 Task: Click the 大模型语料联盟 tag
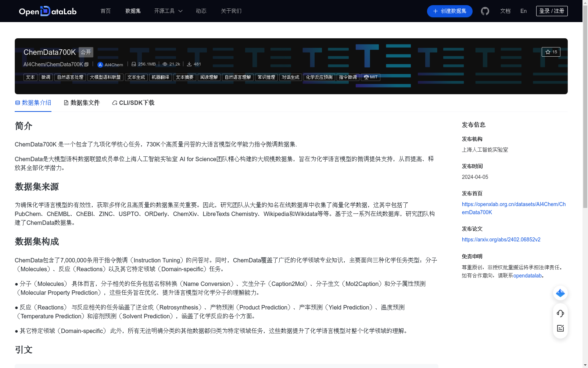tap(105, 77)
